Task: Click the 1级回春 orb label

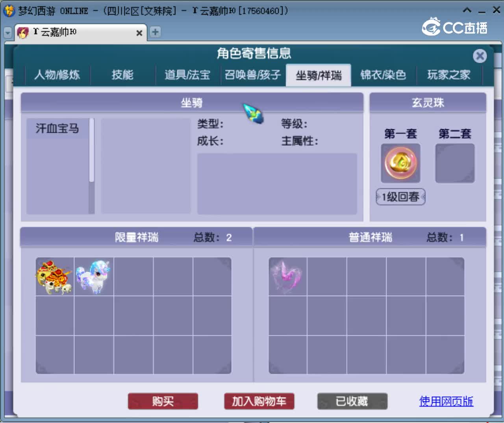Action: point(400,197)
